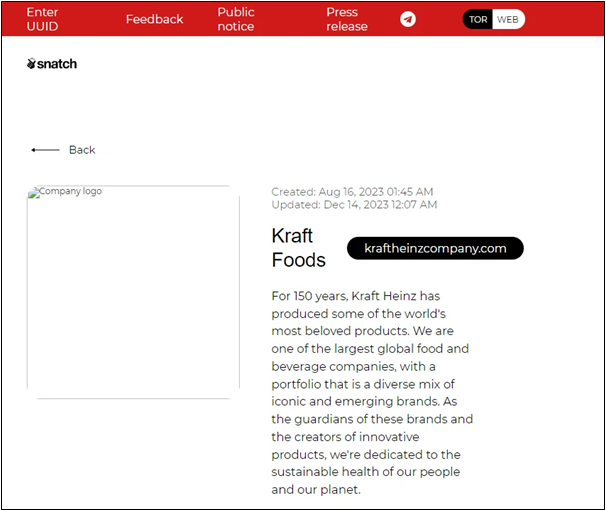Image resolution: width=606 pixels, height=510 pixels.
Task: Click the Created Aug 16, 2023 timestamp
Action: pos(352,191)
